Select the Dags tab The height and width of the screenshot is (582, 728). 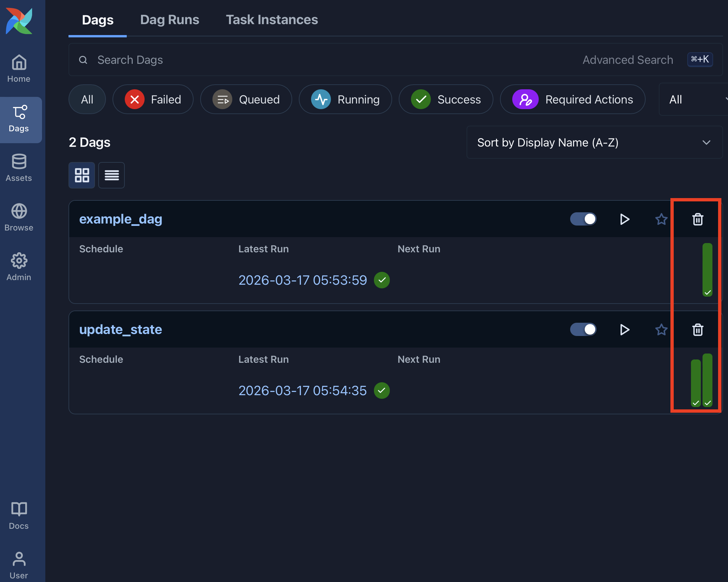[x=98, y=20]
